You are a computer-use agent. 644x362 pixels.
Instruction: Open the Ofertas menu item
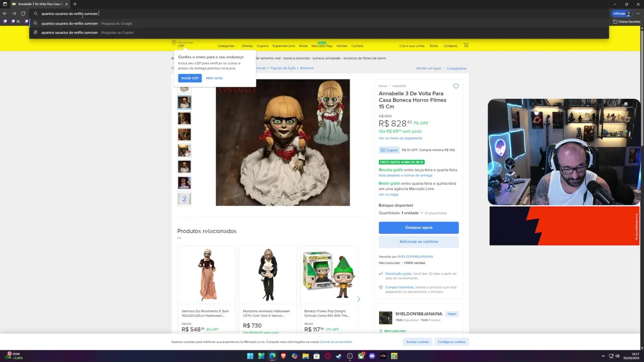[x=247, y=46]
